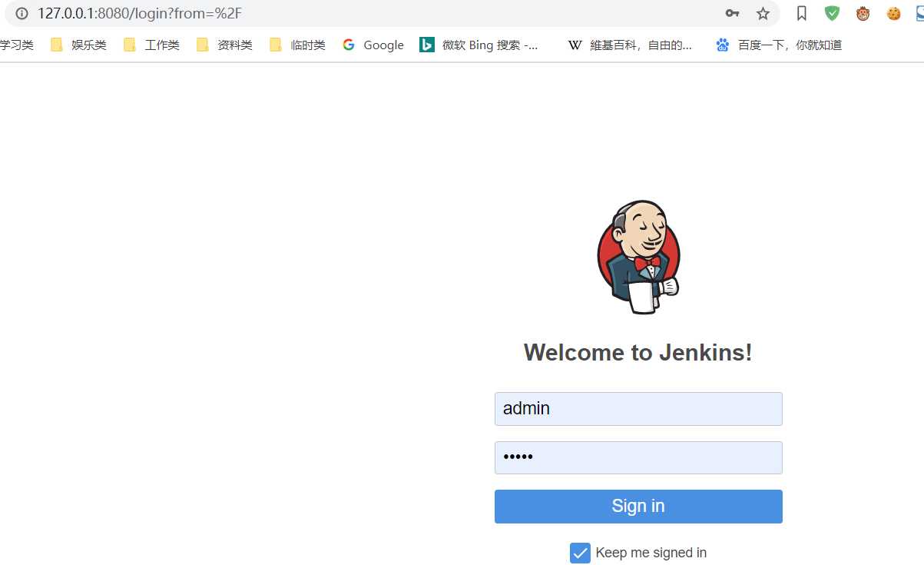
Task: View site information icon in address bar
Action: tap(21, 14)
